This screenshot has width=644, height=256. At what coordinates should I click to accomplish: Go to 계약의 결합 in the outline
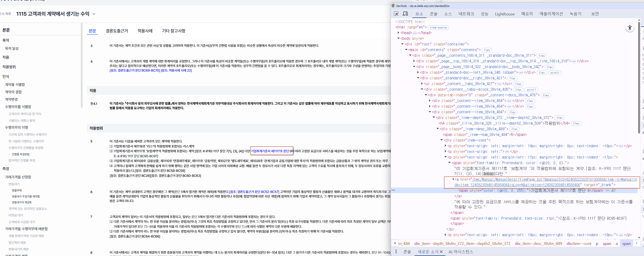coord(13,92)
